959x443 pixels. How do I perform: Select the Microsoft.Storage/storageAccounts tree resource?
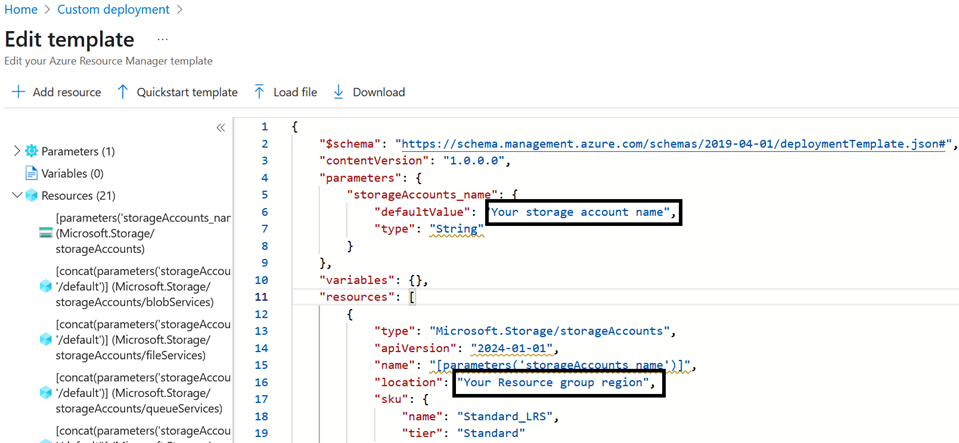click(x=143, y=234)
